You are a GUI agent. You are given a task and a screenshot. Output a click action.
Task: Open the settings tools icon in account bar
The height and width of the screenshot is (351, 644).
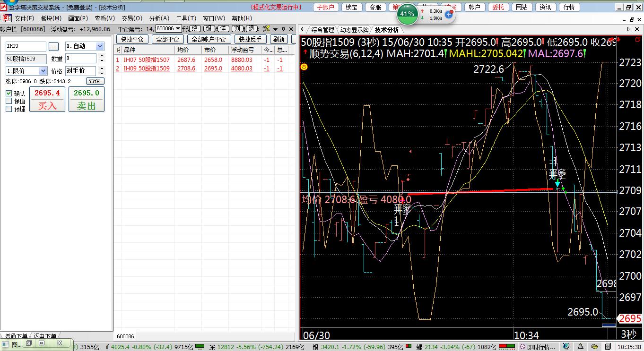pos(266,29)
